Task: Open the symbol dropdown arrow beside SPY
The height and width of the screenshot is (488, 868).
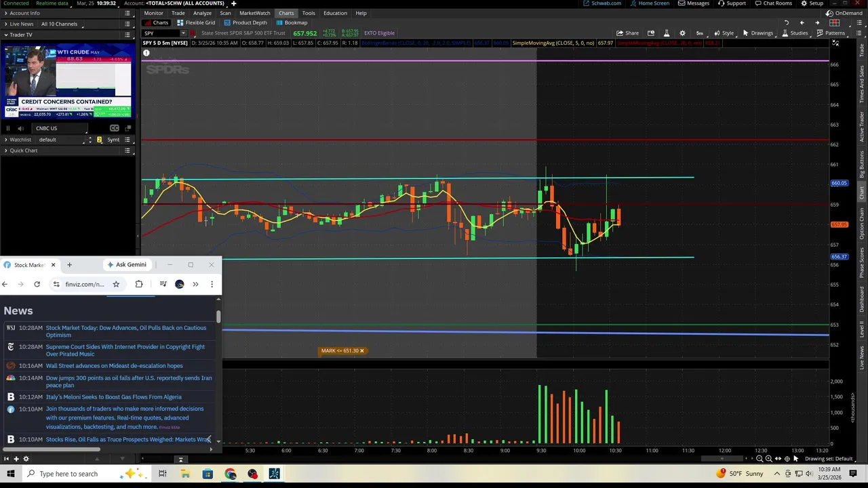Action: coord(183,33)
